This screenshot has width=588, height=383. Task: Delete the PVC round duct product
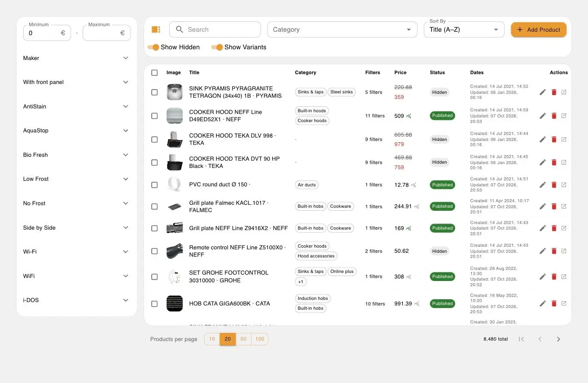tap(554, 185)
